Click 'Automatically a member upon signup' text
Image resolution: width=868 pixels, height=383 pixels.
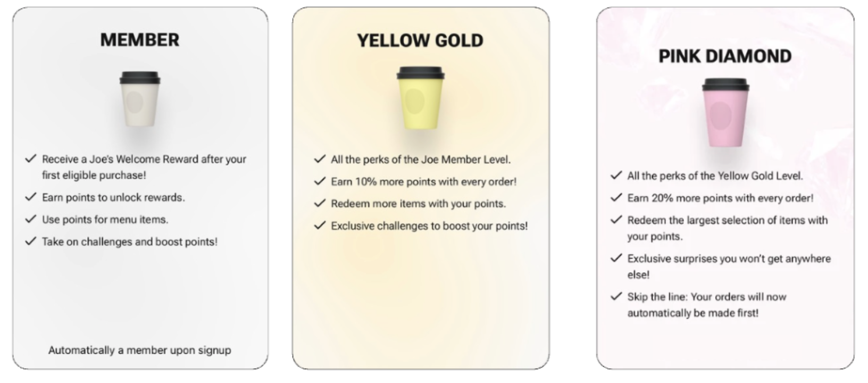coord(140,350)
